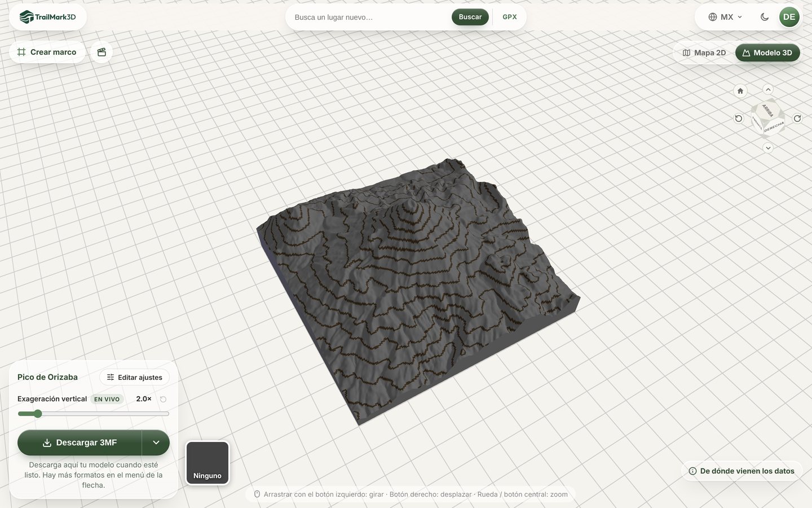This screenshot has width=812, height=508.
Task: Click the Pico de Orizaba title
Action: point(47,377)
